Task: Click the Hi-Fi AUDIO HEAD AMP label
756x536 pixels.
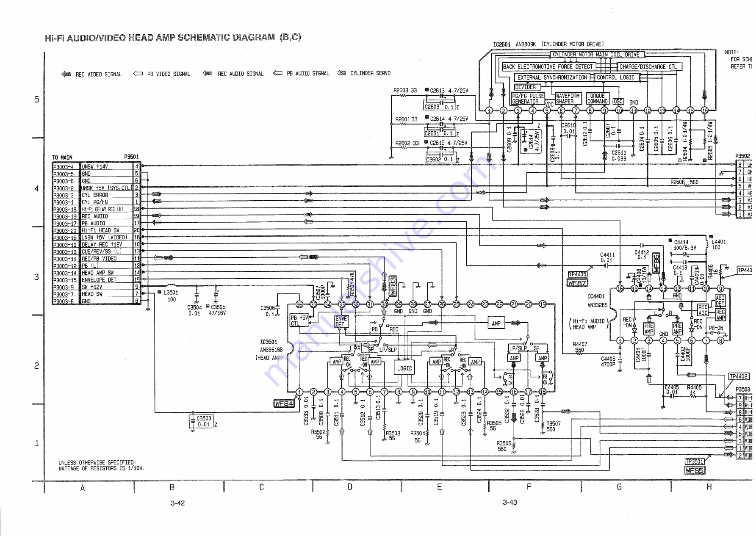Action: [588, 324]
